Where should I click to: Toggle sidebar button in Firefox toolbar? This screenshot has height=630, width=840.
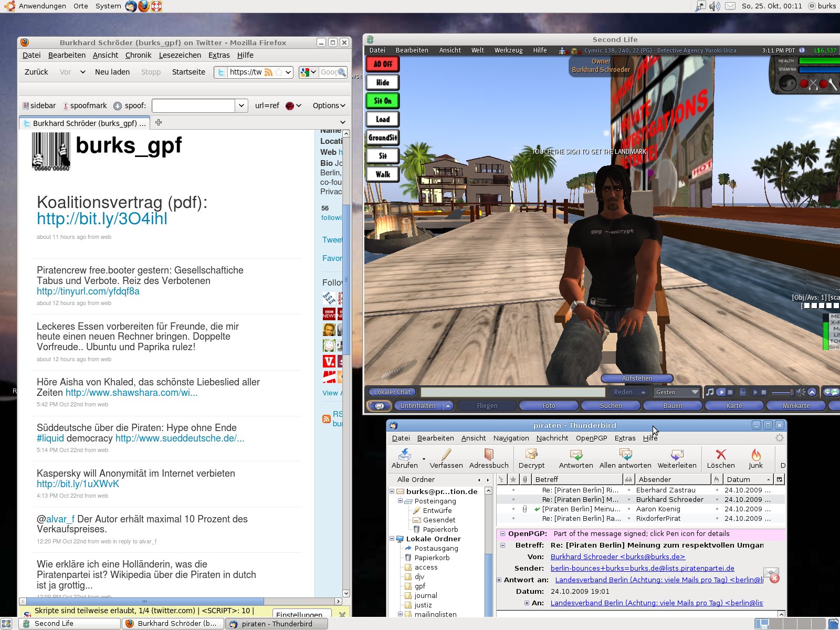tap(39, 106)
